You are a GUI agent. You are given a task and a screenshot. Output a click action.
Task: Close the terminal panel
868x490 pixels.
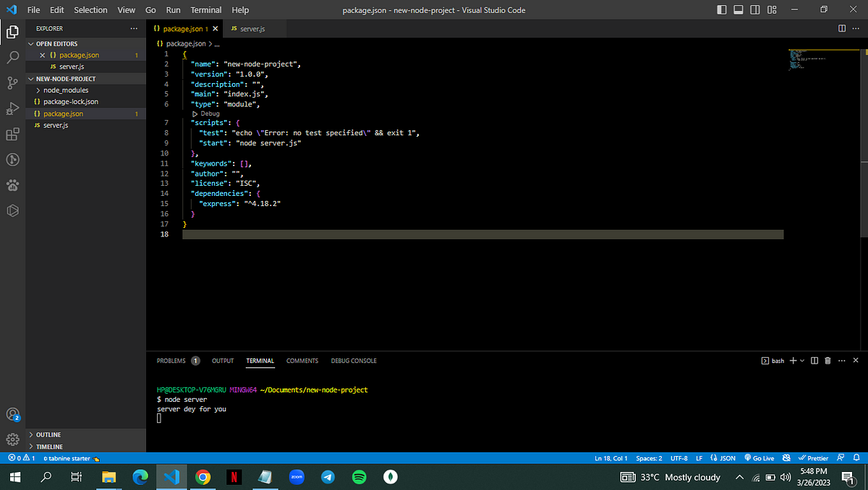[x=856, y=360]
